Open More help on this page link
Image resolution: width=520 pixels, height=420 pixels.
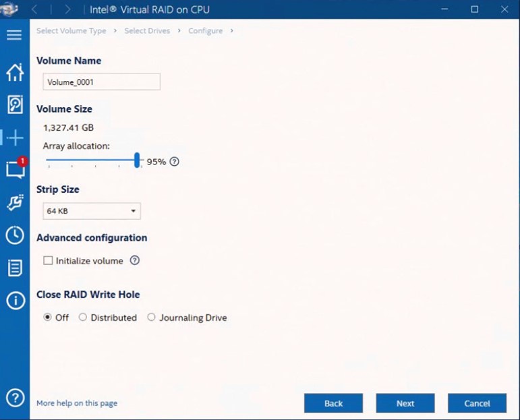coord(77,403)
